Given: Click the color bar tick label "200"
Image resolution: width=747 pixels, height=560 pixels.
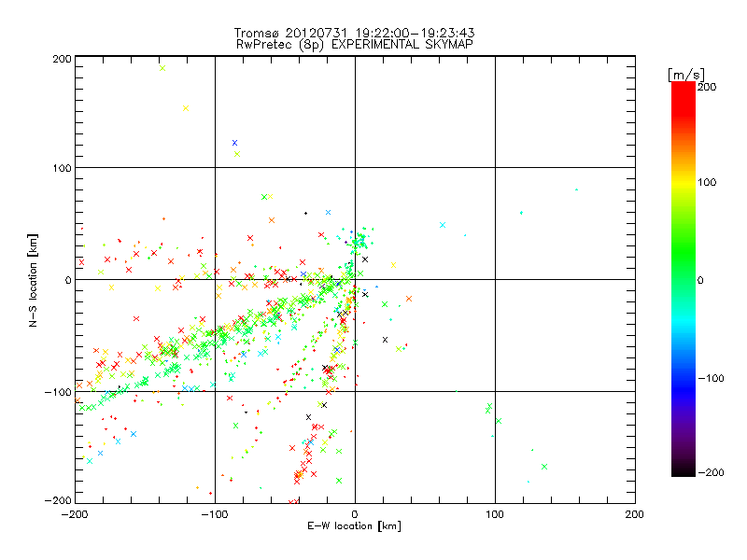Looking at the screenshot, I should click(707, 87).
